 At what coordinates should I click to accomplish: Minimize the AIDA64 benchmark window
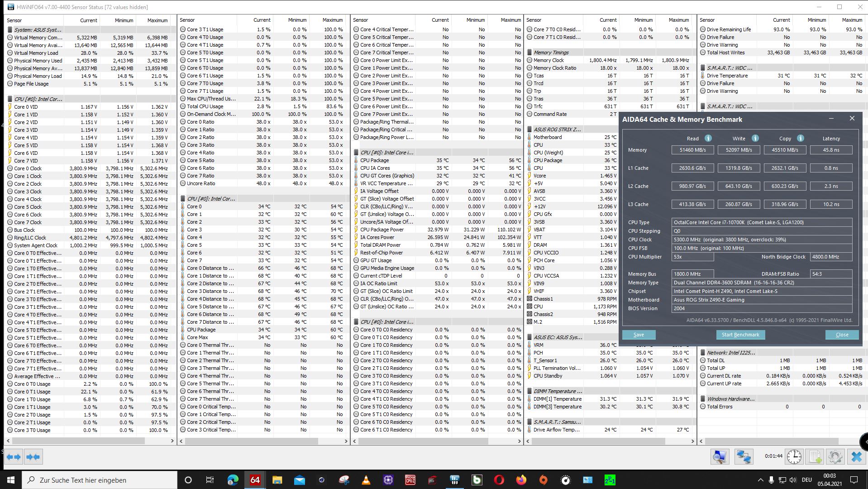[831, 119]
